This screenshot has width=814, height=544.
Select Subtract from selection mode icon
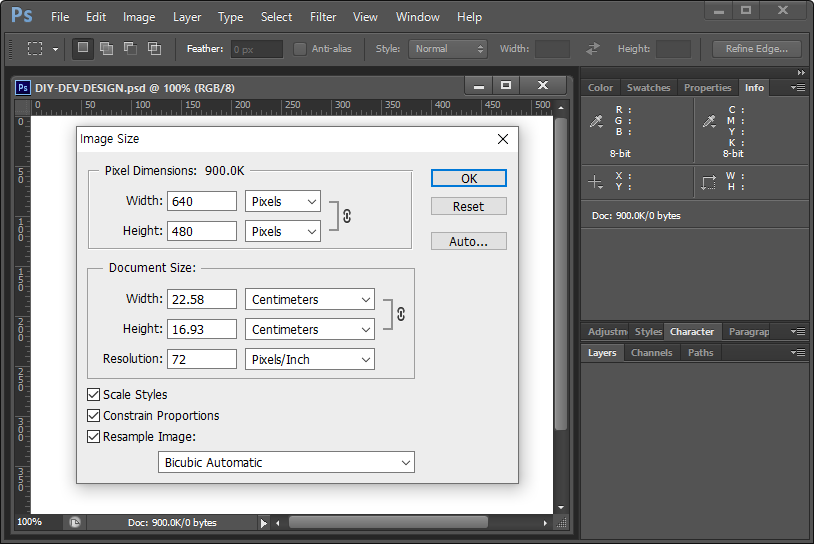click(130, 48)
